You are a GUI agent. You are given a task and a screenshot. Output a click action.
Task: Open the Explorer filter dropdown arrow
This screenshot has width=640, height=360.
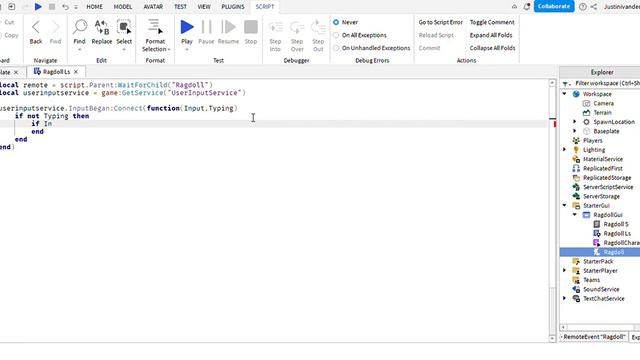tap(567, 84)
